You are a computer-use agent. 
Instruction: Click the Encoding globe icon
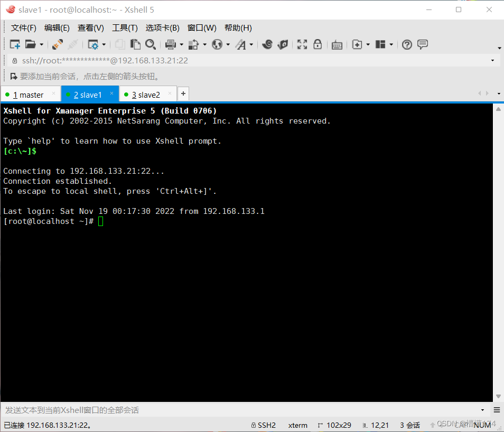pos(217,44)
